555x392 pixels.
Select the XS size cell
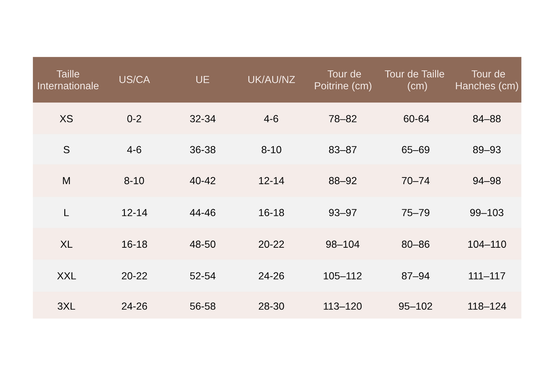[66, 119]
